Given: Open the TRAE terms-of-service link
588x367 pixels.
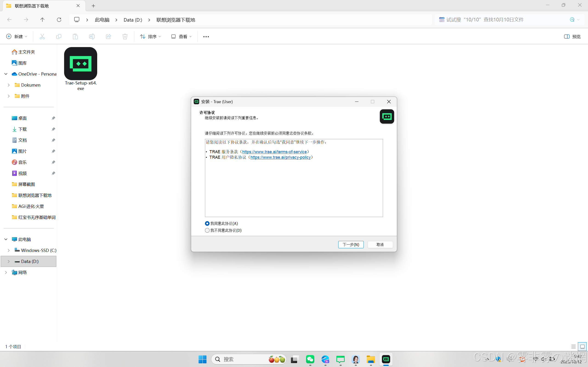Looking at the screenshot, I should (x=274, y=152).
